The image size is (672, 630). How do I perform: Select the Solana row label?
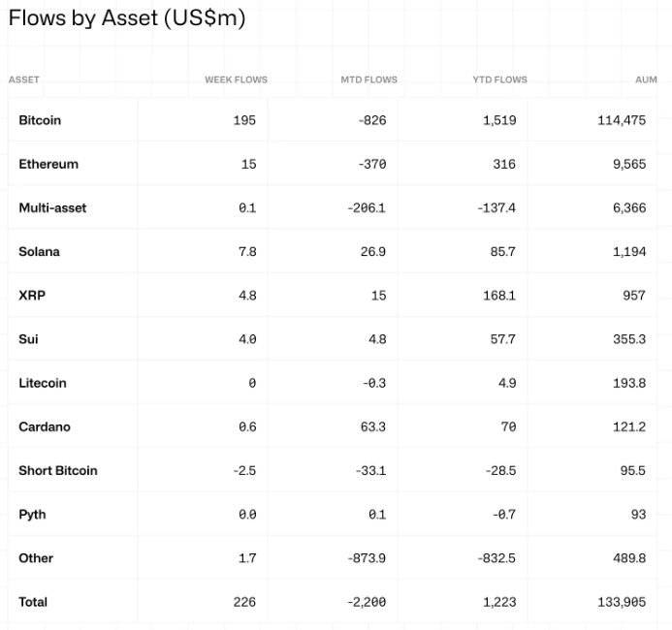39,251
